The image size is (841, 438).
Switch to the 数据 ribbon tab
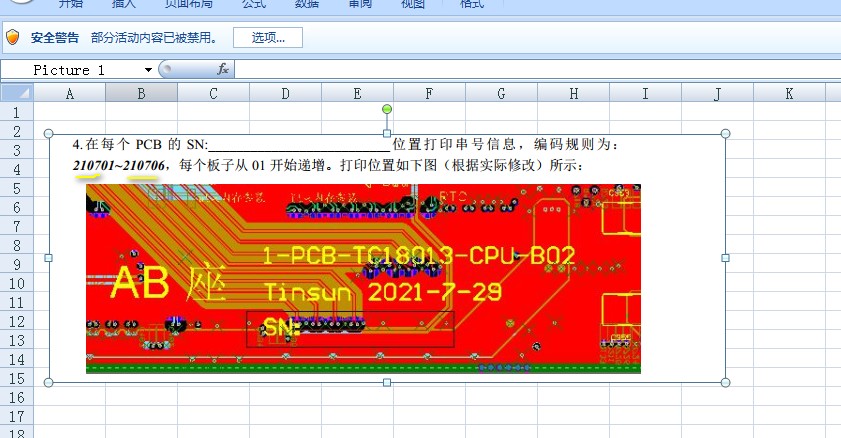(307, 3)
